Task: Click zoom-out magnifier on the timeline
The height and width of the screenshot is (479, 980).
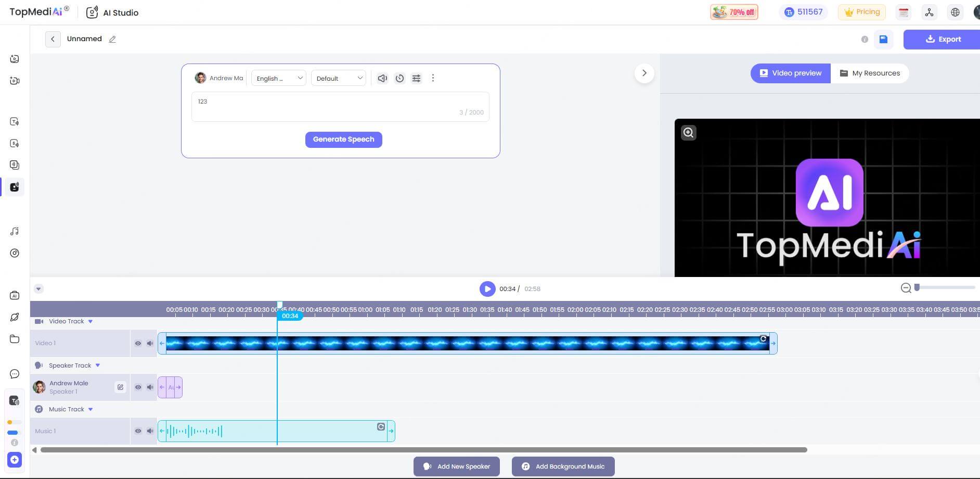Action: tap(906, 288)
